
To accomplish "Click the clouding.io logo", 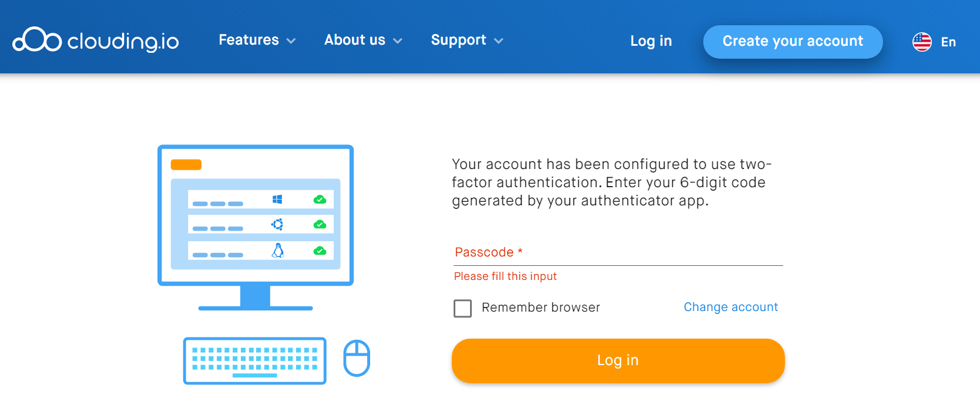I will pyautogui.click(x=96, y=40).
